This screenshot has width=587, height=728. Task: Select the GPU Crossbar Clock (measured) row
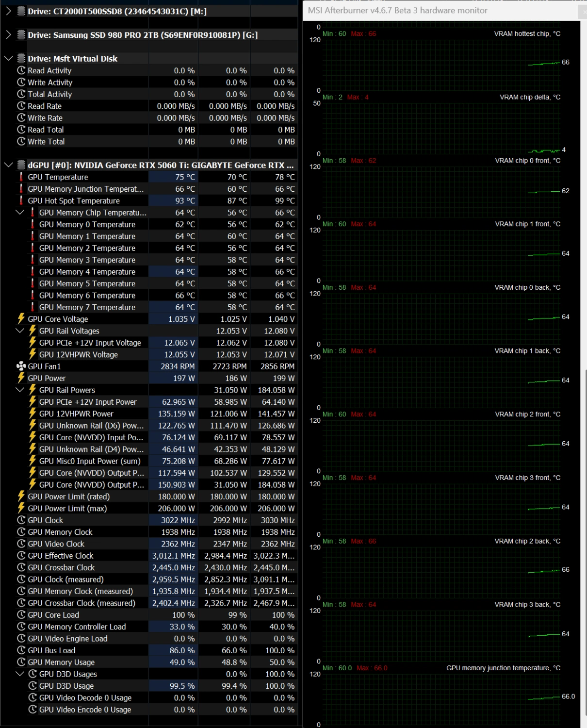click(x=150, y=603)
